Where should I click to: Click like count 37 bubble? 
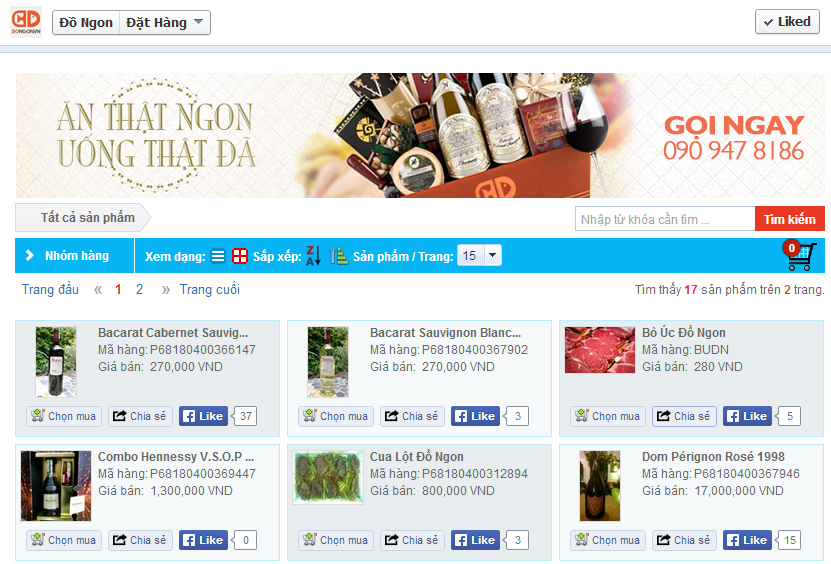pos(245,416)
